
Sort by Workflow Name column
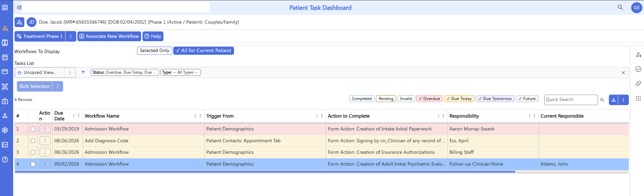pos(195,116)
